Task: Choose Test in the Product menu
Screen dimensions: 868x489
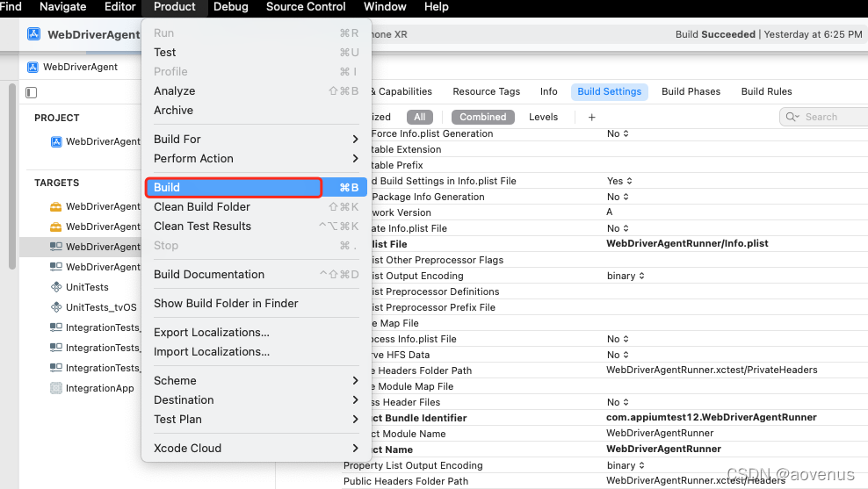Action: click(x=255, y=53)
